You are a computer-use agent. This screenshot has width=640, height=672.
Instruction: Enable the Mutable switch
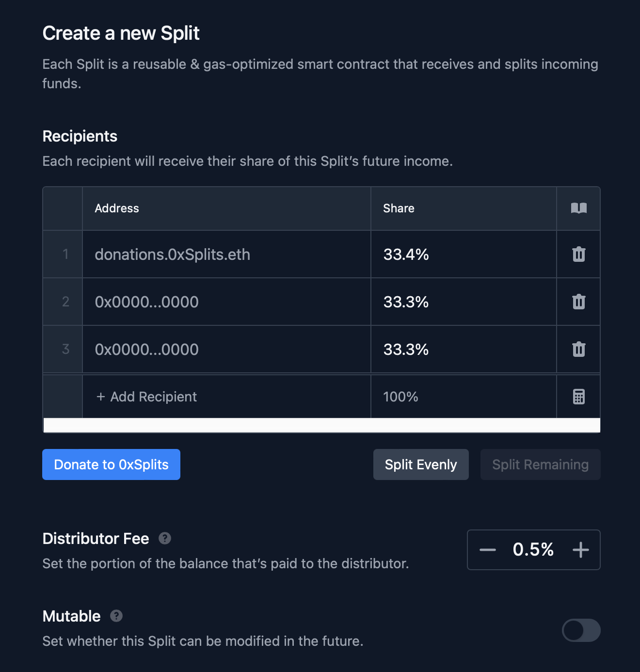point(581,630)
